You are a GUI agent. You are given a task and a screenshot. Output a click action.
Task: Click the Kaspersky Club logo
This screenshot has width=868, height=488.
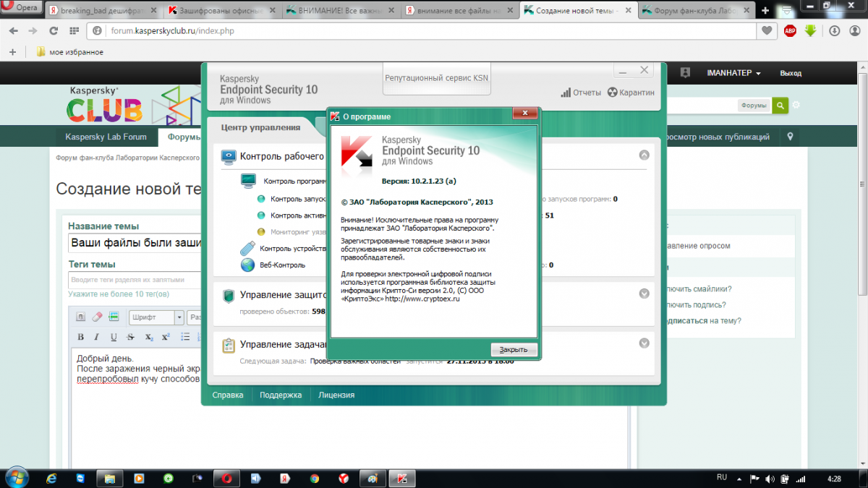coord(105,104)
